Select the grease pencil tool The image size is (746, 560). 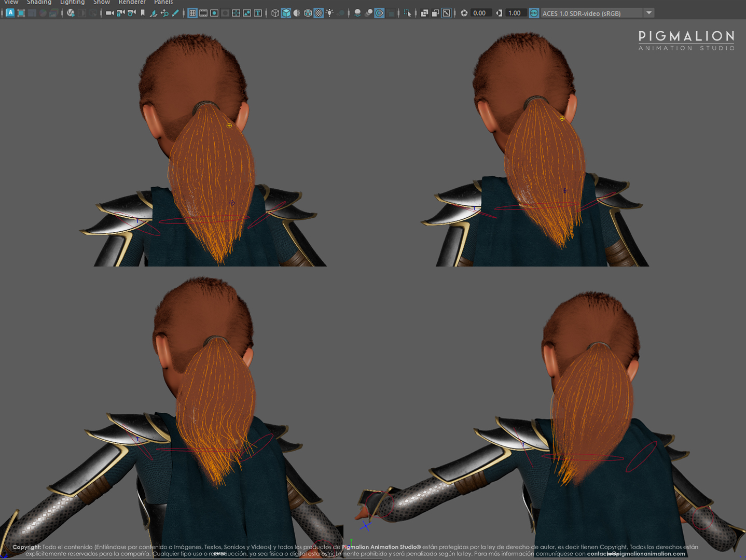tap(175, 13)
